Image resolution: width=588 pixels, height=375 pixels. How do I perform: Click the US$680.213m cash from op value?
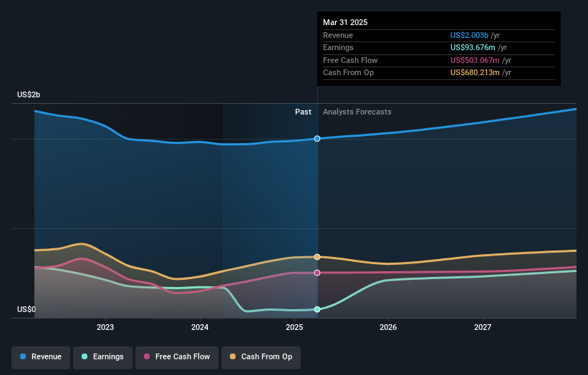coord(475,73)
